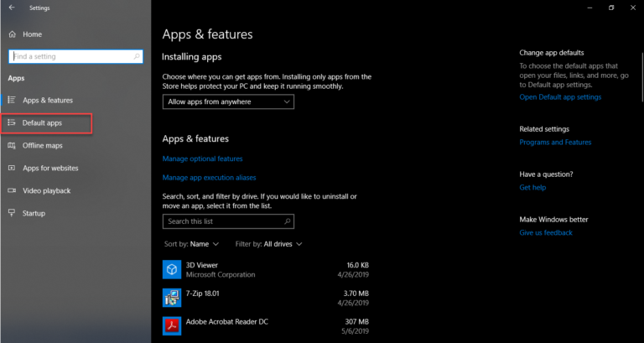The image size is (644, 343).
Task: Click the back arrow in Settings
Action: pos(11,8)
